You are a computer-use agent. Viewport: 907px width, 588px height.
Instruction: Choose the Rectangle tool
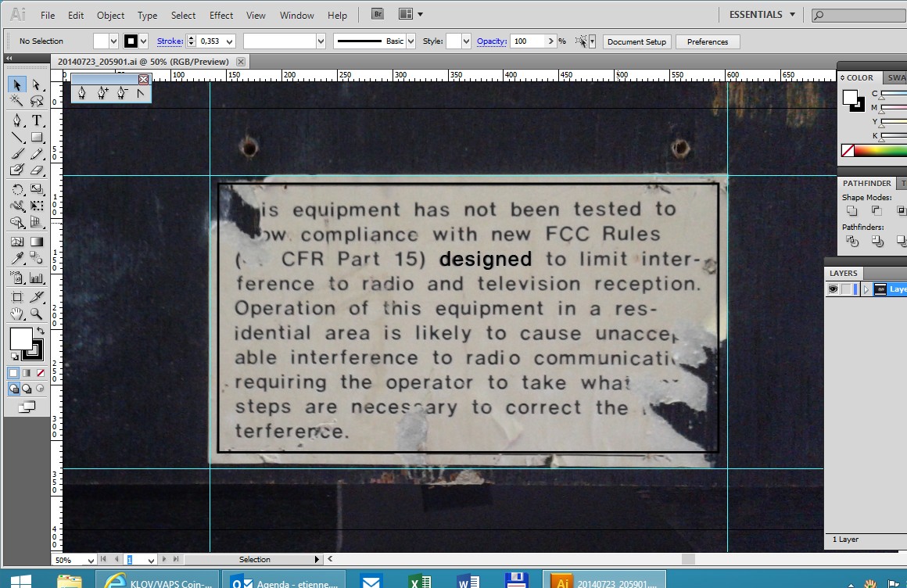click(x=37, y=137)
